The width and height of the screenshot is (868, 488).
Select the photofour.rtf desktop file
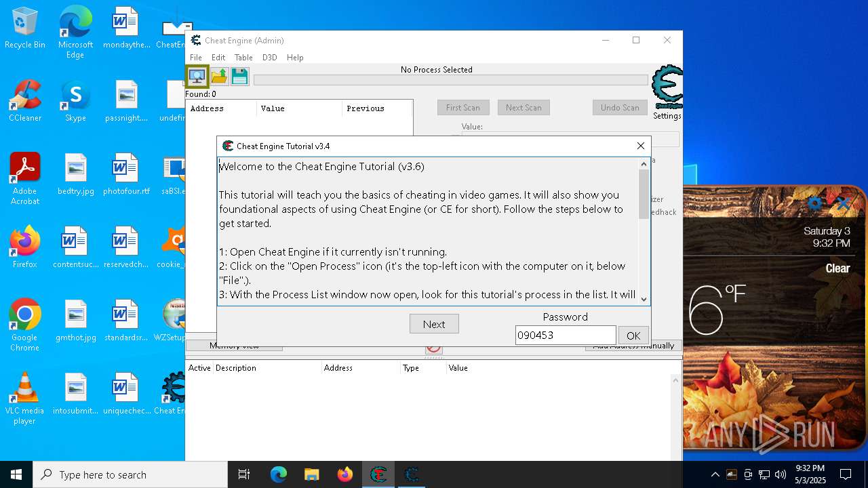tap(126, 174)
